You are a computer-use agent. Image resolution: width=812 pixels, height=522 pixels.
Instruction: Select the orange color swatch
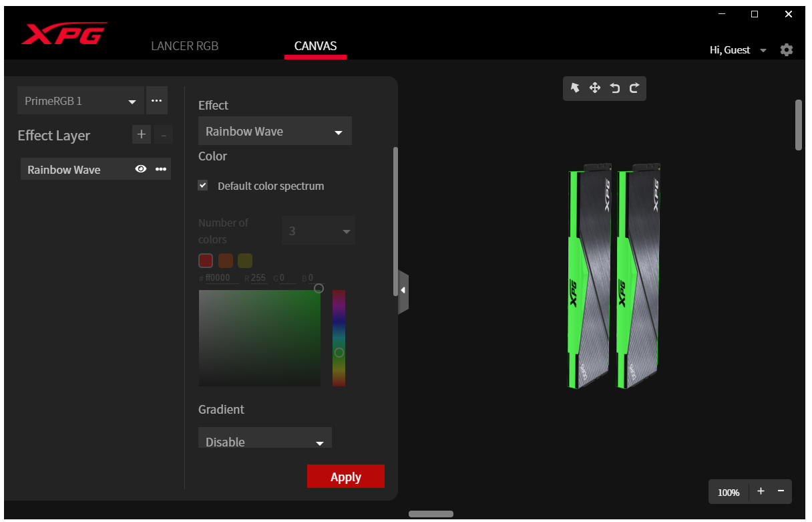[x=226, y=261]
